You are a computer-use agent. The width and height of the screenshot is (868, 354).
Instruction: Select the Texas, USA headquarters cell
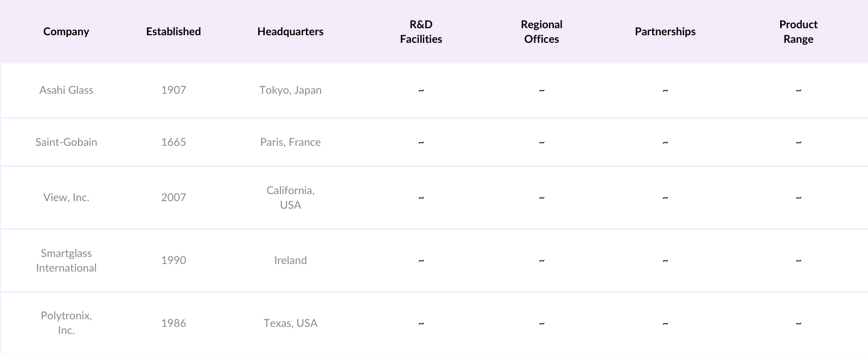point(290,323)
